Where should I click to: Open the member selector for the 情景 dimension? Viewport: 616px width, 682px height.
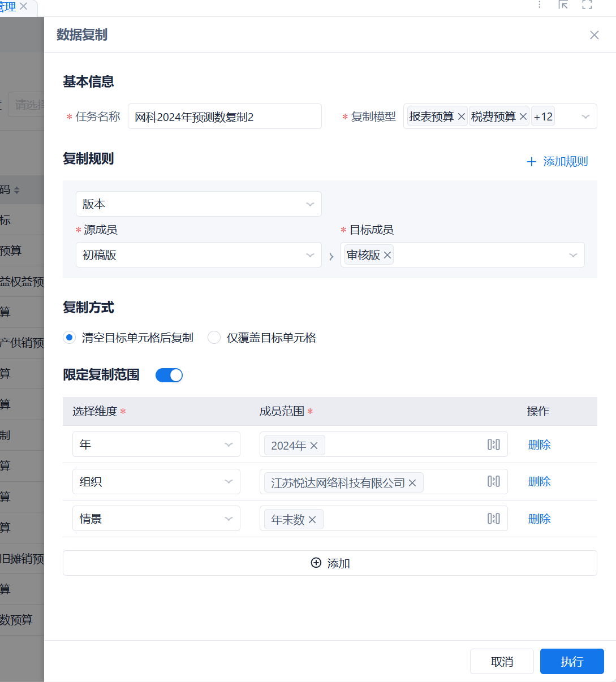(493, 518)
